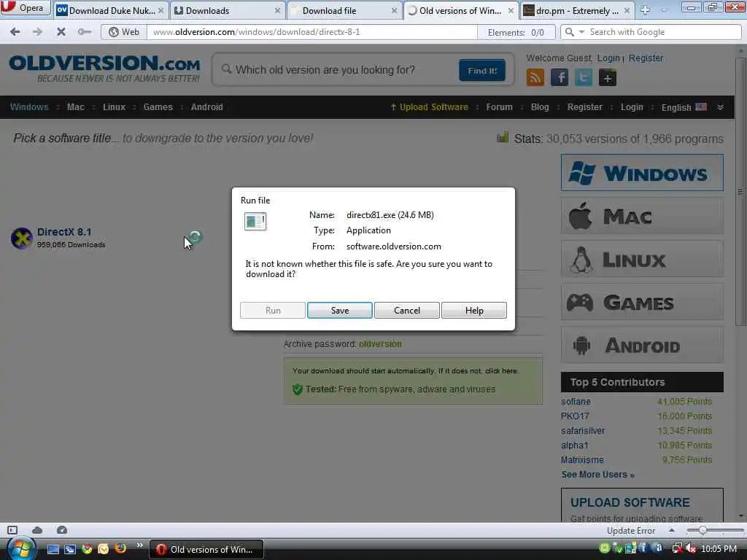Viewport: 747px width, 560px height.
Task: Select the Mac category banner
Action: pos(642,216)
